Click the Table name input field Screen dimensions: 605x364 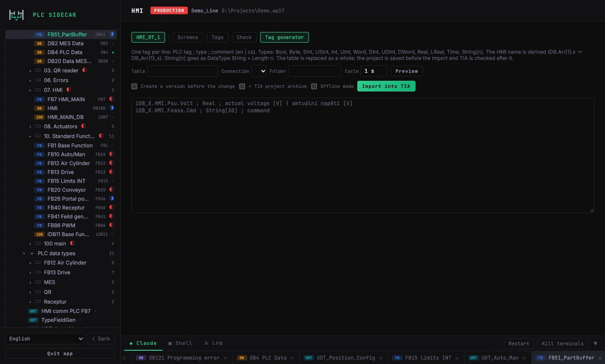182,71
